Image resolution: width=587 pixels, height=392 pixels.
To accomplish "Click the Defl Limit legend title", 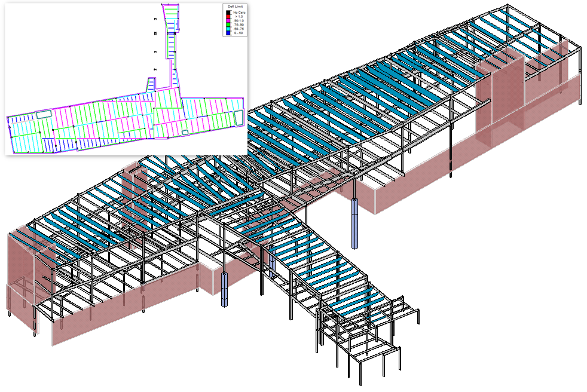I will coord(236,7).
